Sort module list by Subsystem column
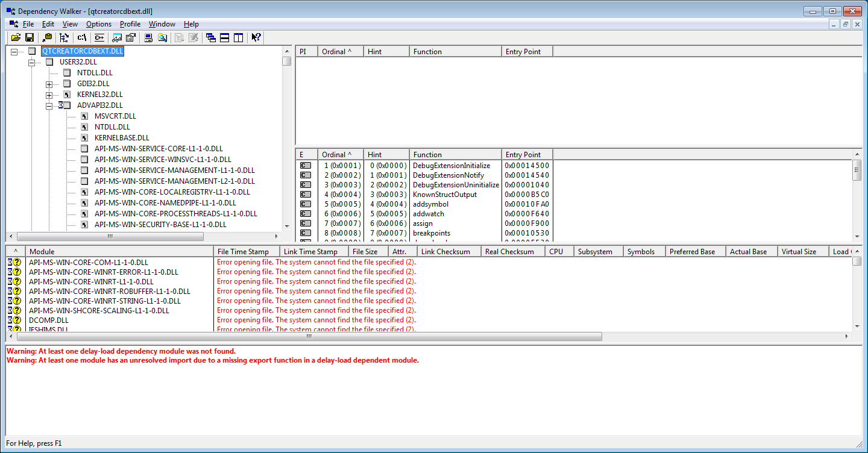This screenshot has height=453, width=868. [x=599, y=252]
